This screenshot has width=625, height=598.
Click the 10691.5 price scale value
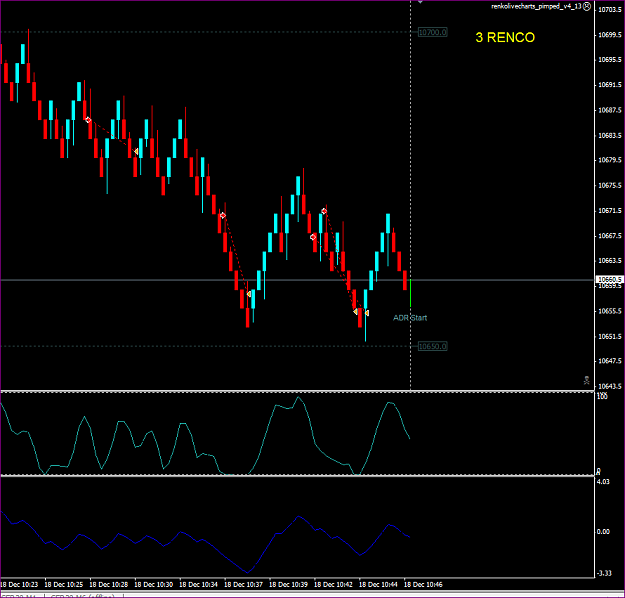pyautogui.click(x=610, y=85)
